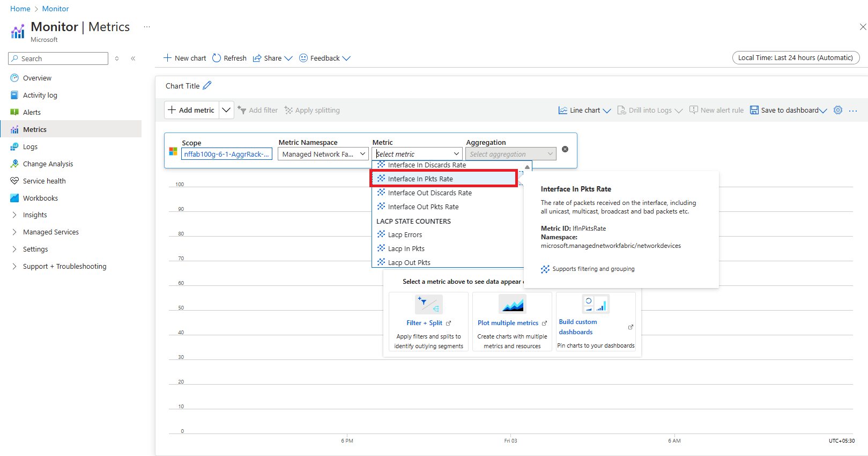
Task: Click Add filter
Action: pyautogui.click(x=258, y=110)
